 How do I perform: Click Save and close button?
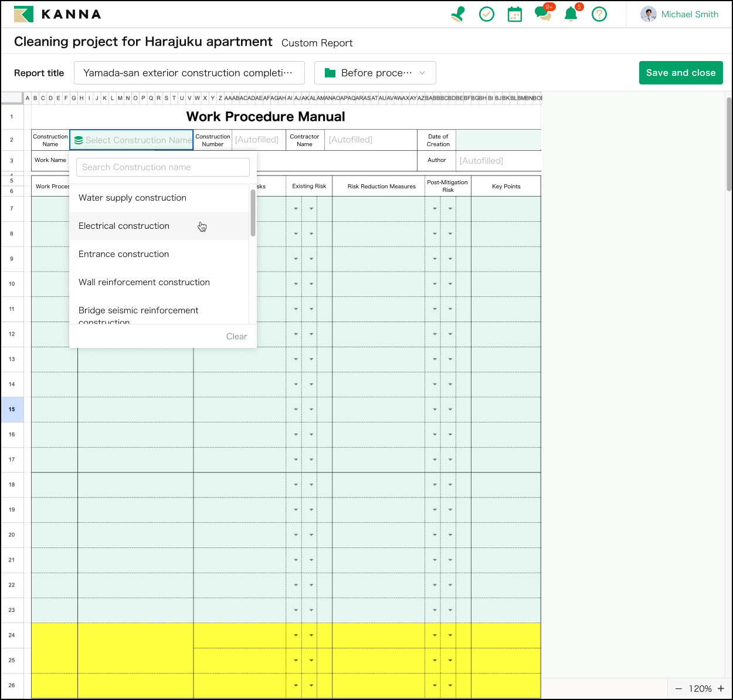(680, 73)
